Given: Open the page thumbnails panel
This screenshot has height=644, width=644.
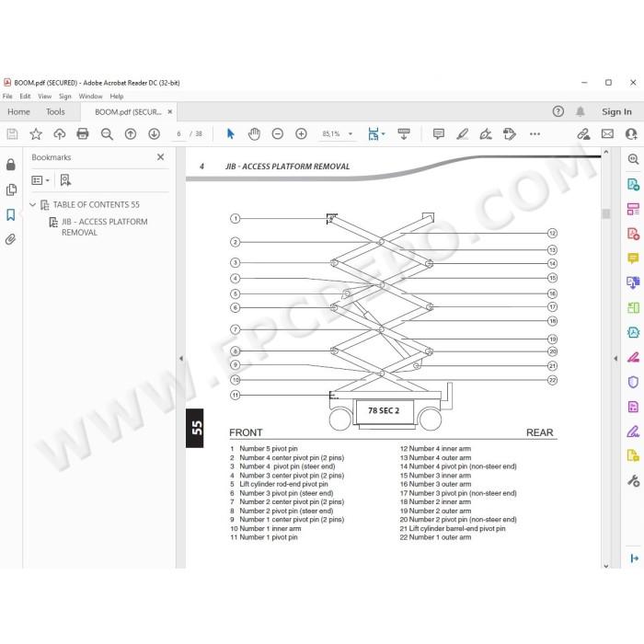Looking at the screenshot, I should tap(11, 190).
